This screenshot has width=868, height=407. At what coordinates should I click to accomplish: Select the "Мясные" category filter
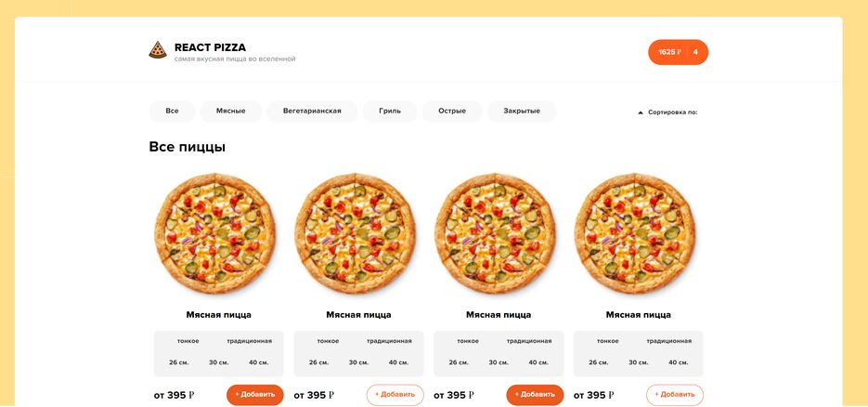point(231,112)
